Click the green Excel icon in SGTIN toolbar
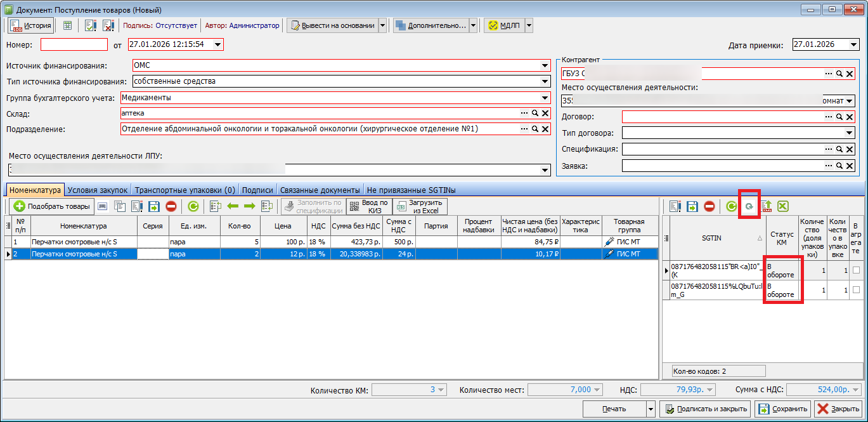Screen dimensions: 868x422 tap(783, 206)
